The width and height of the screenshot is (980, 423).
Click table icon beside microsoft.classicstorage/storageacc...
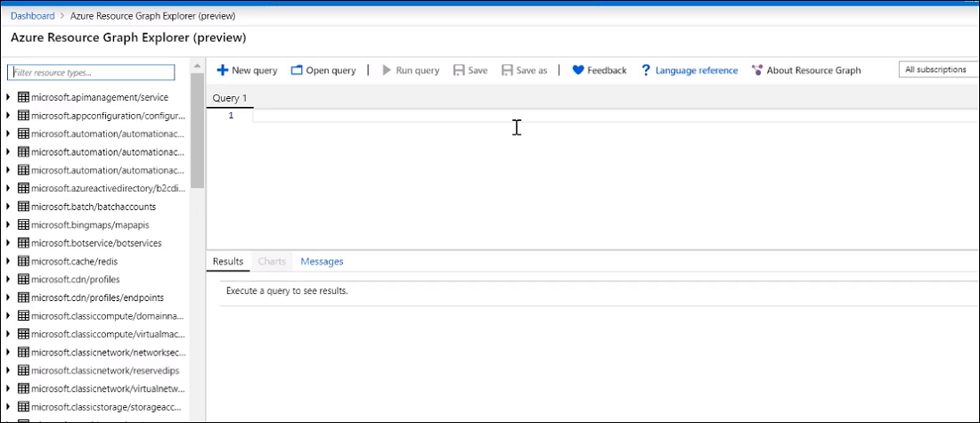[x=24, y=406]
